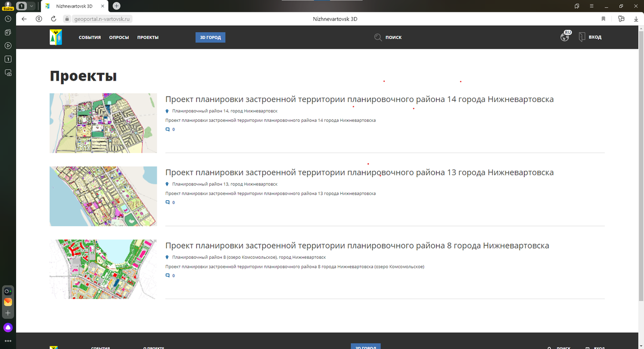The height and width of the screenshot is (349, 644).
Task: Open the downloads arrow icon
Action: coord(636,18)
